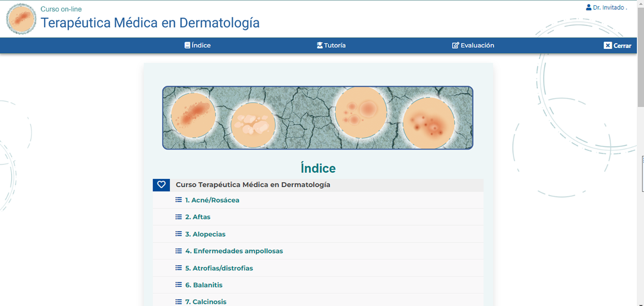Click the Evaluación edit pencil icon
Image resolution: width=644 pixels, height=306 pixels.
point(456,45)
